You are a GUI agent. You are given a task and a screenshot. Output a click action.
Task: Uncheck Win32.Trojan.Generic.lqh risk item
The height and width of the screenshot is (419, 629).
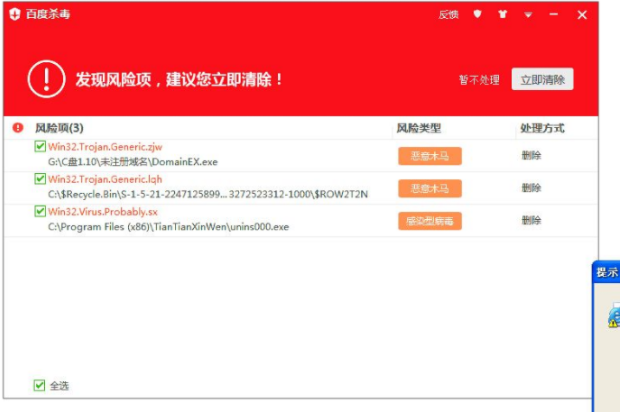point(40,179)
